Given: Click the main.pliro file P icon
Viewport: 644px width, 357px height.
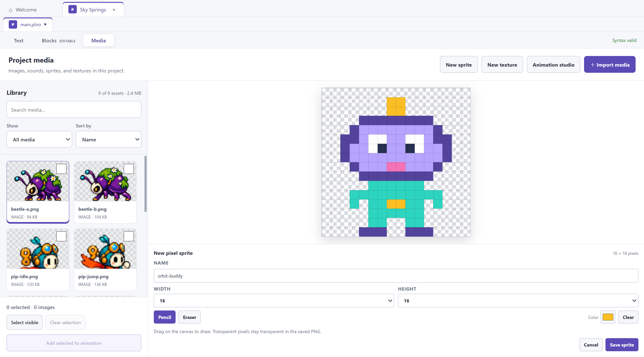Looking at the screenshot, I should pos(13,24).
